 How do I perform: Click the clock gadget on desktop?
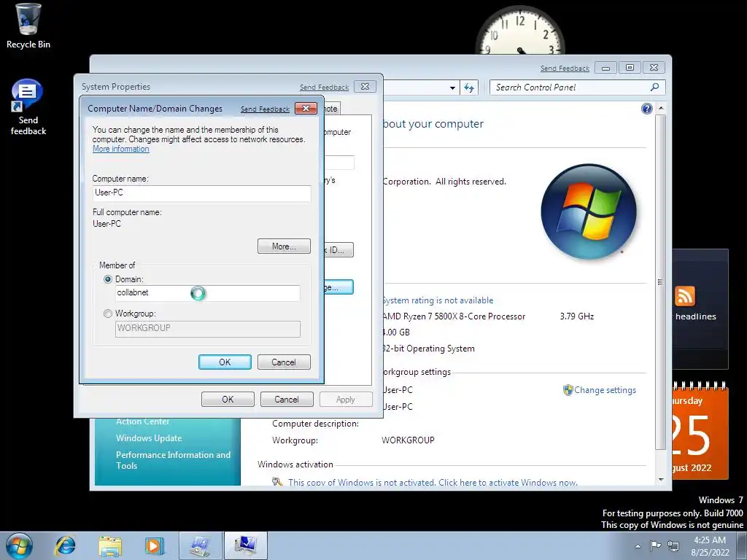click(520, 30)
